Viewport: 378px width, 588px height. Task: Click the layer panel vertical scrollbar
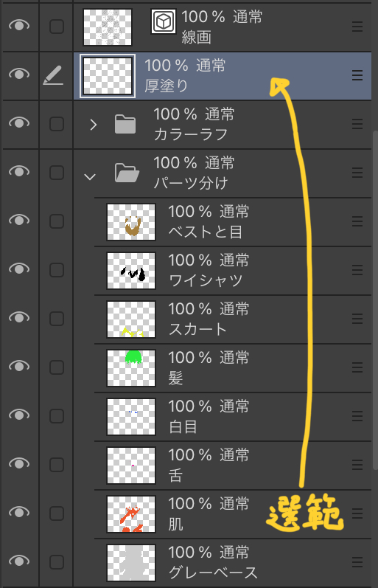pos(375,300)
